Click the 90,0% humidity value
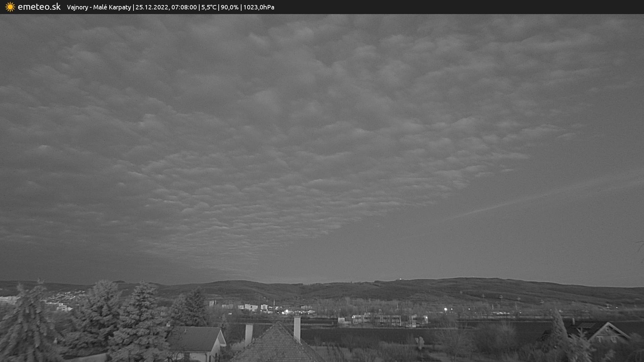Screen dimensions: 644x362 (x=229, y=7)
